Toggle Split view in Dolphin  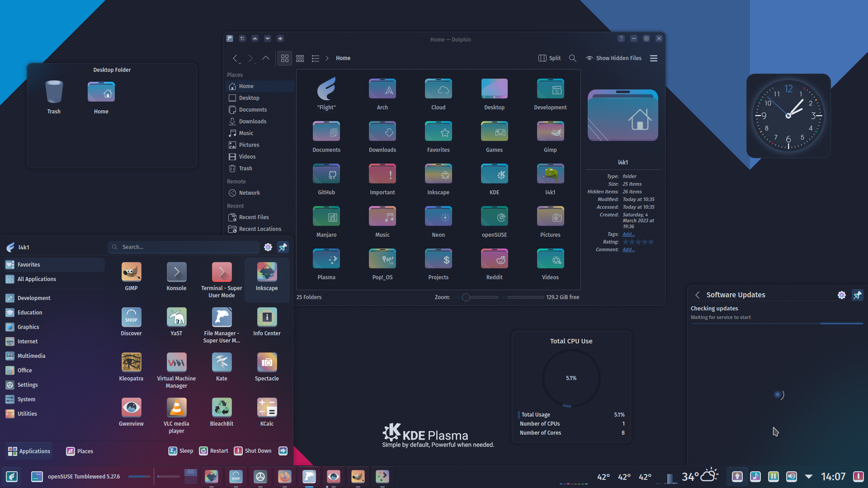(x=549, y=58)
